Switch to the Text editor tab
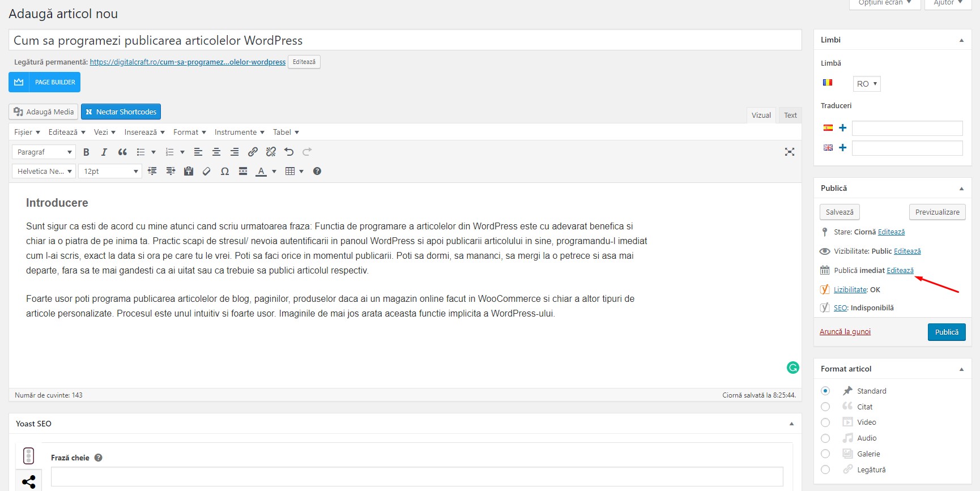 pyautogui.click(x=790, y=115)
